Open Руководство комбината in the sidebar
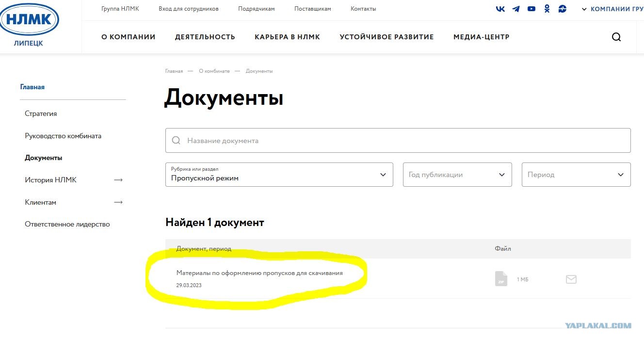644x340 pixels. tap(63, 136)
